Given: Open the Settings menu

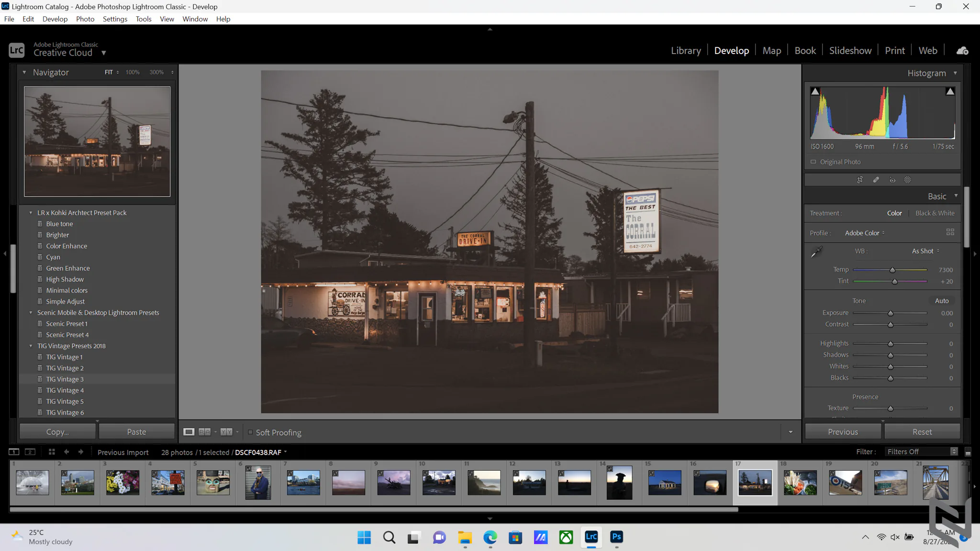Looking at the screenshot, I should pyautogui.click(x=115, y=19).
